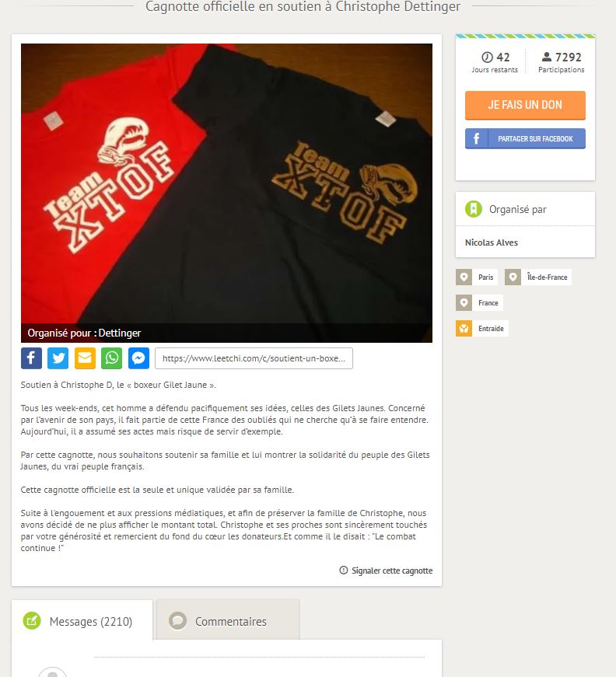Share through the Messenger icon
The height and width of the screenshot is (677, 616).
point(138,358)
